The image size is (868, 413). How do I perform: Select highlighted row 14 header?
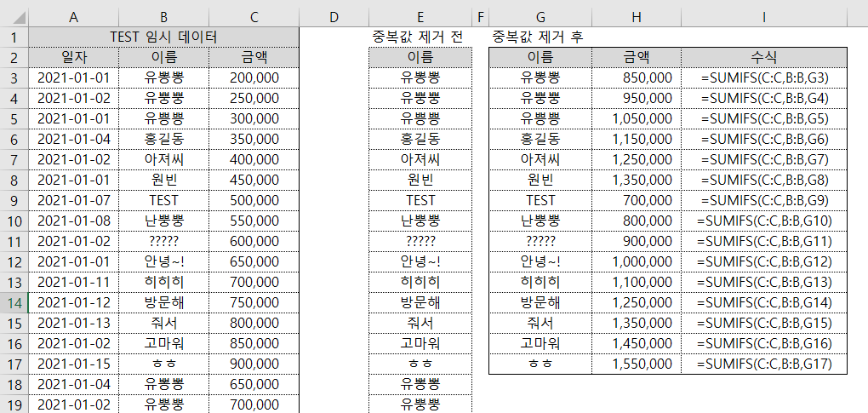[x=14, y=303]
